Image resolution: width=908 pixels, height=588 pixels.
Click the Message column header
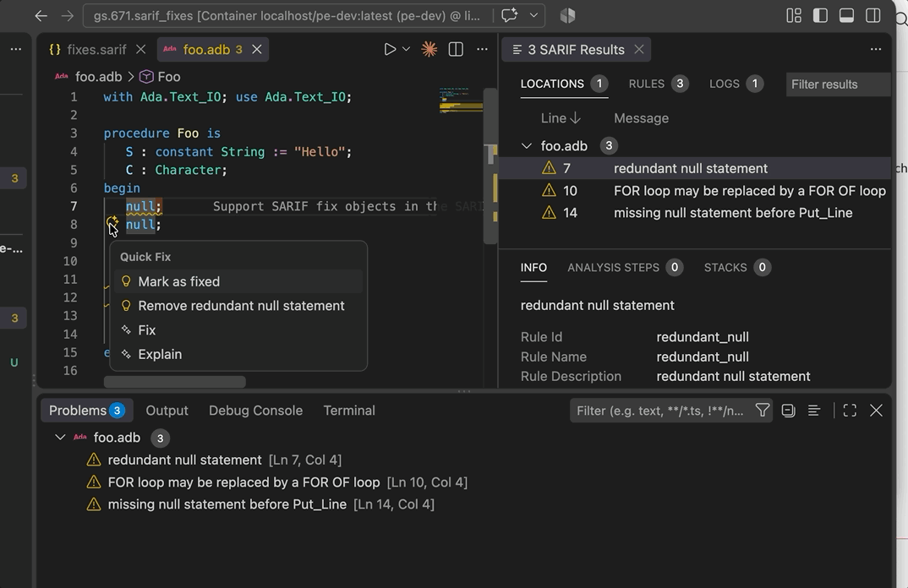click(x=641, y=118)
